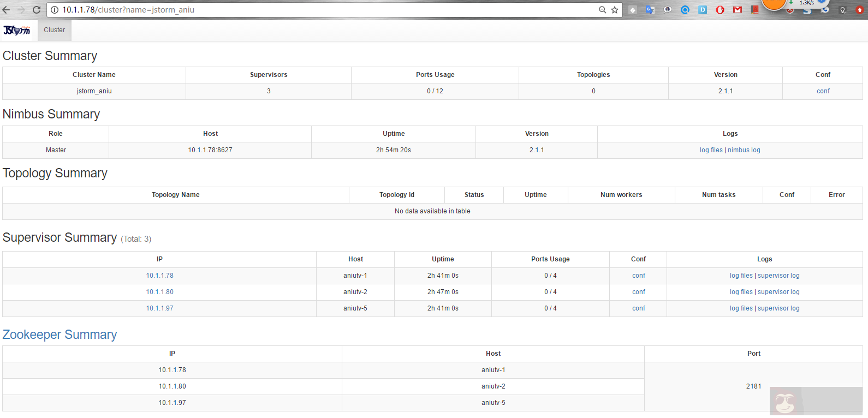The image size is (868, 418).
Task: Open the gray diamond extension icon
Action: pos(633,10)
